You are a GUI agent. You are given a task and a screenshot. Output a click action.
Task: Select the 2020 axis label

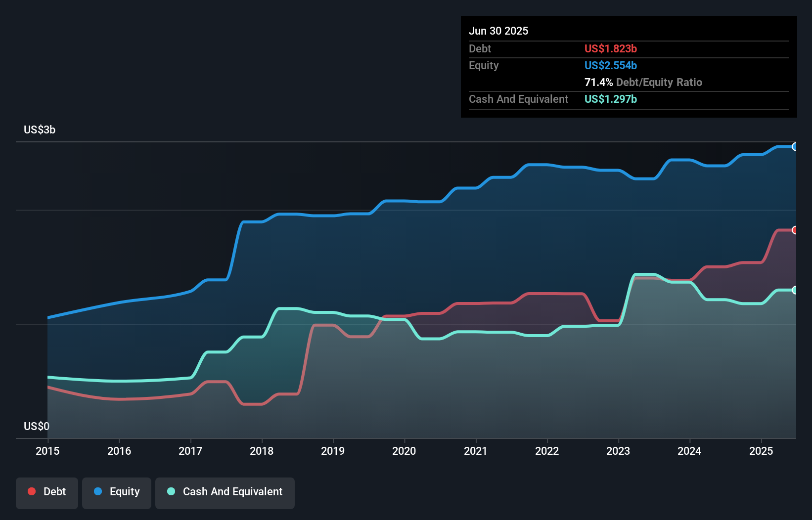point(404,451)
